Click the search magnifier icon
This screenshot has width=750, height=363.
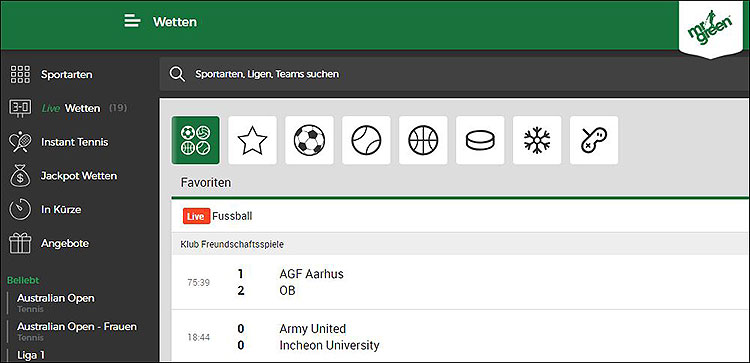click(x=177, y=74)
